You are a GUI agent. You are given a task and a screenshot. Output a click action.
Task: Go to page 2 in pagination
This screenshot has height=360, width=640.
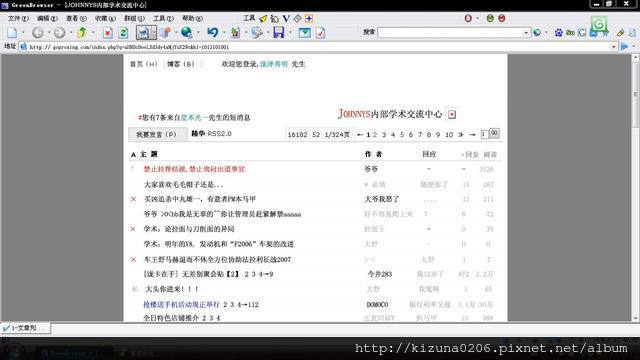pos(375,135)
